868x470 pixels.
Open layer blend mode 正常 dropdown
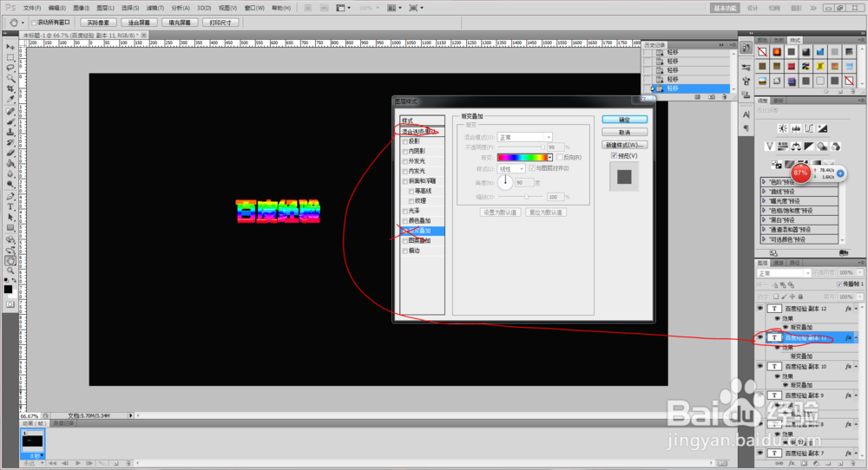click(783, 273)
